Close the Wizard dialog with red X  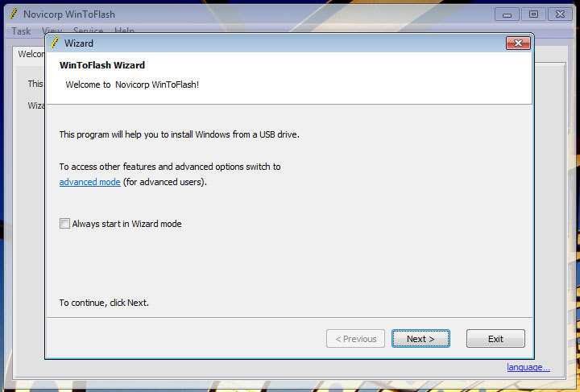coord(518,43)
